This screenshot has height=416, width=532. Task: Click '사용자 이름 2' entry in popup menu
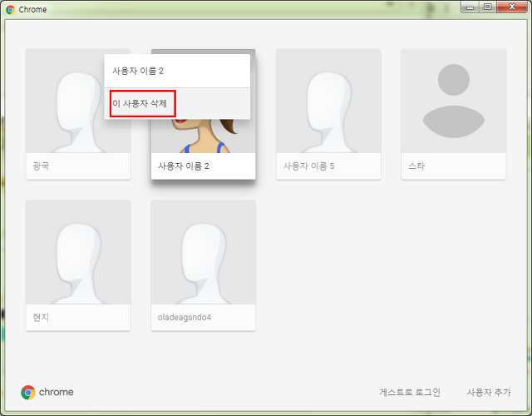pyautogui.click(x=177, y=71)
